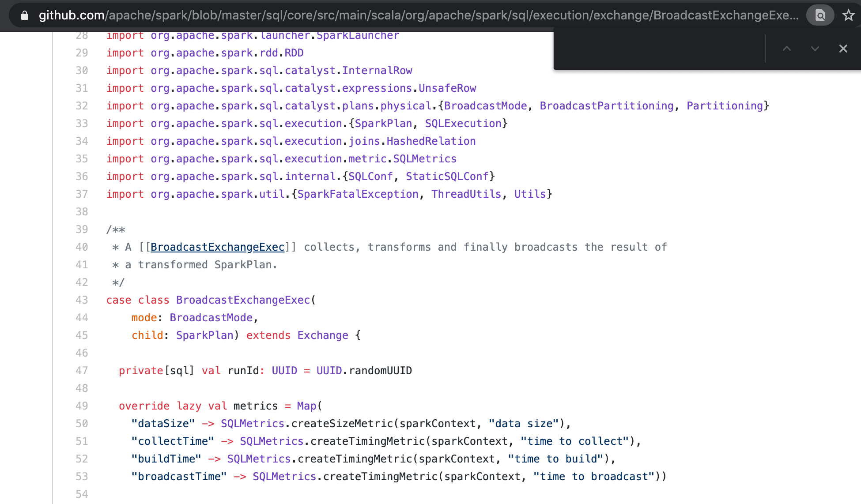Viewport: 861px width, 504px height.
Task: Click "time to broadcast" string literal
Action: tap(594, 477)
